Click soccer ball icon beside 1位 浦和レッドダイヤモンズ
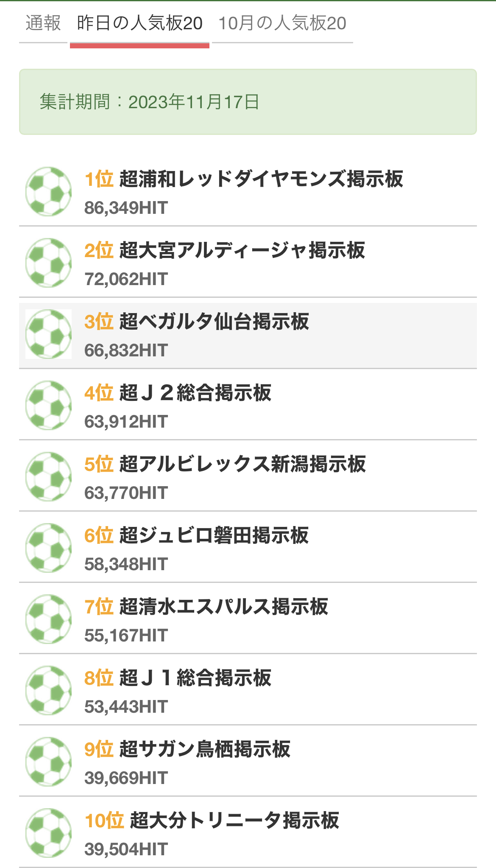Viewport: 496px width, 868px height. [x=48, y=191]
